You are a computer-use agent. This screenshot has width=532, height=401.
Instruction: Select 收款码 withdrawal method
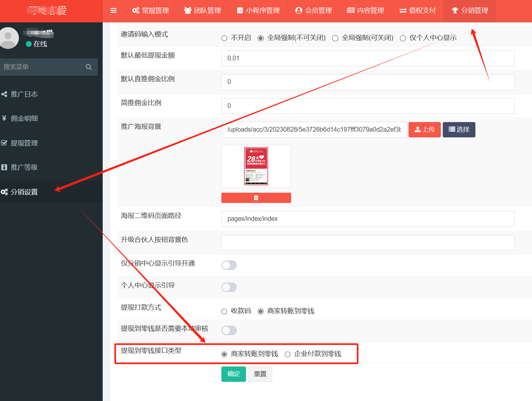(x=224, y=312)
